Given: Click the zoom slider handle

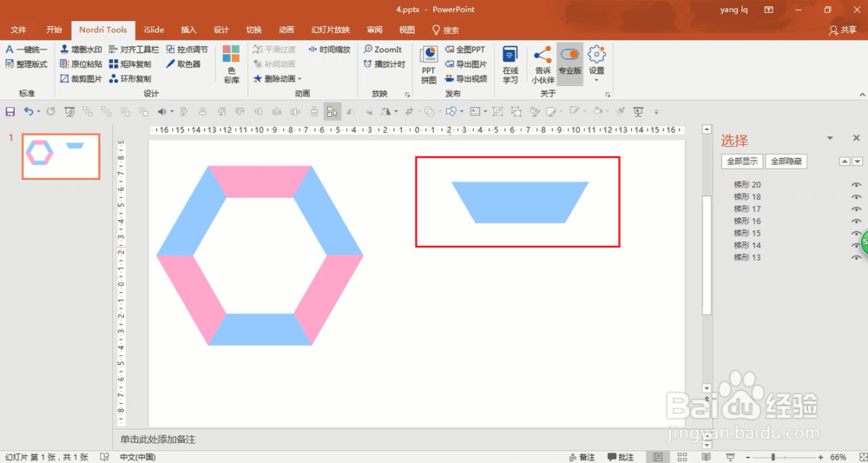Looking at the screenshot, I should pyautogui.click(x=773, y=457).
